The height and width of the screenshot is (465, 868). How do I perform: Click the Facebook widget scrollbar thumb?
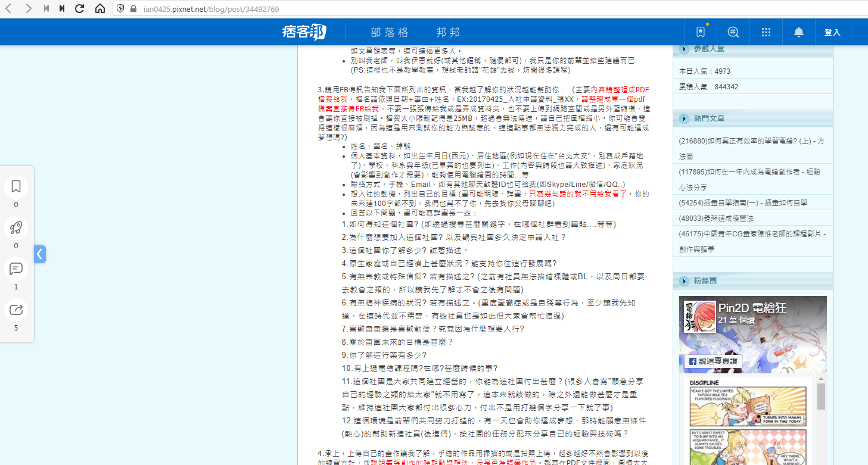pos(821,397)
